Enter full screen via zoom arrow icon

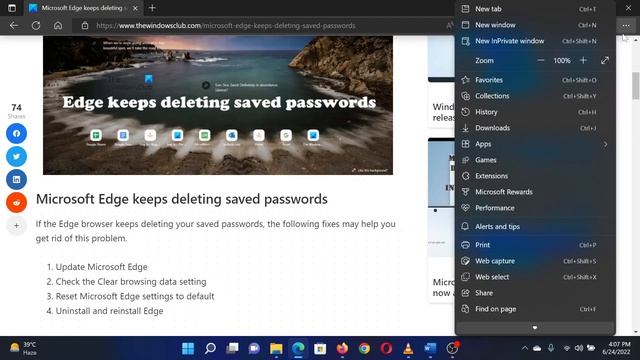click(604, 60)
